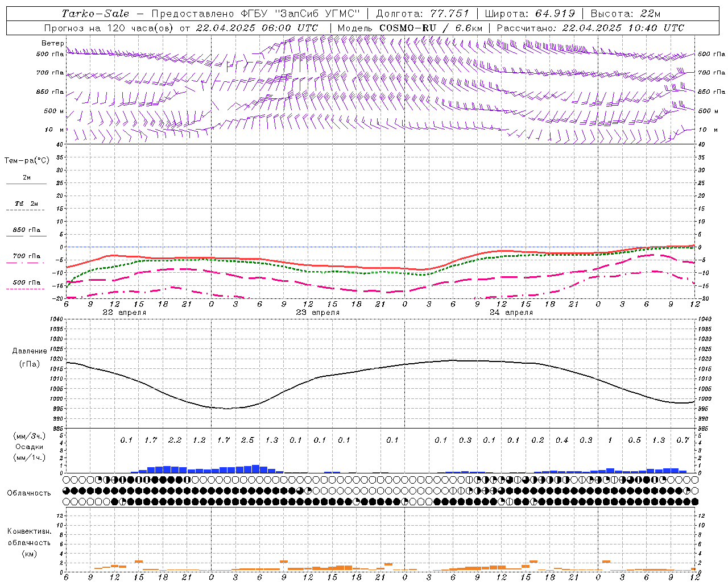This screenshot has width=728, height=582.
Task: Click the "0.7" precipitation amount
Action: pyautogui.click(x=683, y=440)
